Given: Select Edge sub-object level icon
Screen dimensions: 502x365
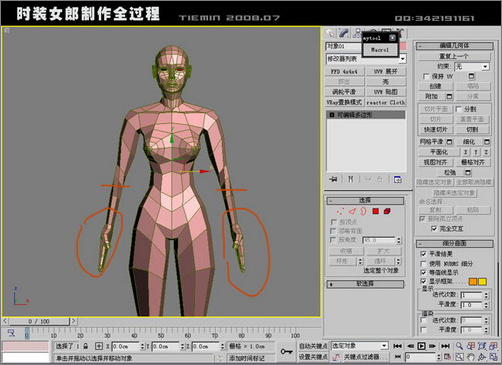Looking at the screenshot, I should (x=352, y=211).
